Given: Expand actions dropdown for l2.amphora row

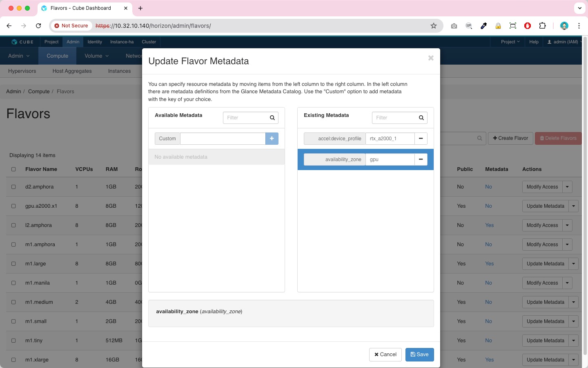Looking at the screenshot, I should coord(567,225).
